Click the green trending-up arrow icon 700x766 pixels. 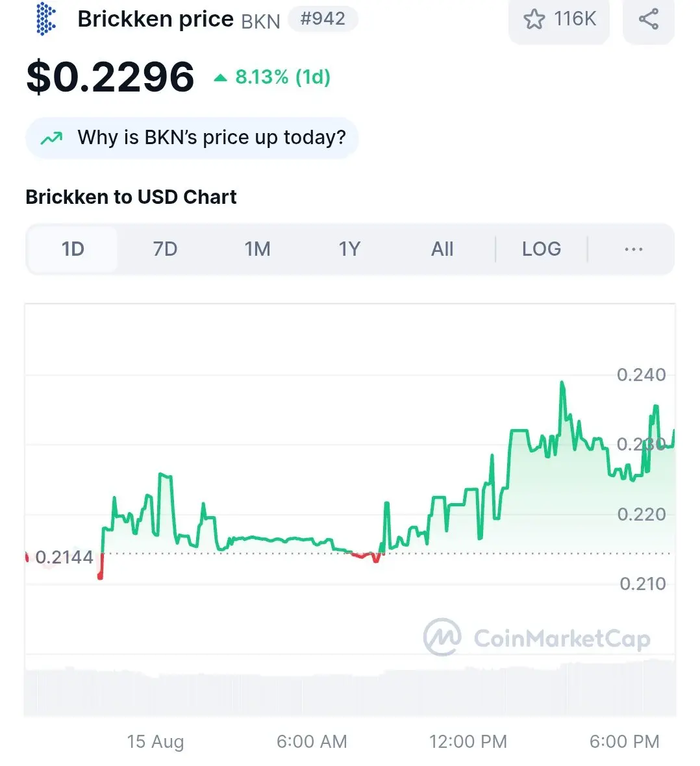[x=51, y=138]
